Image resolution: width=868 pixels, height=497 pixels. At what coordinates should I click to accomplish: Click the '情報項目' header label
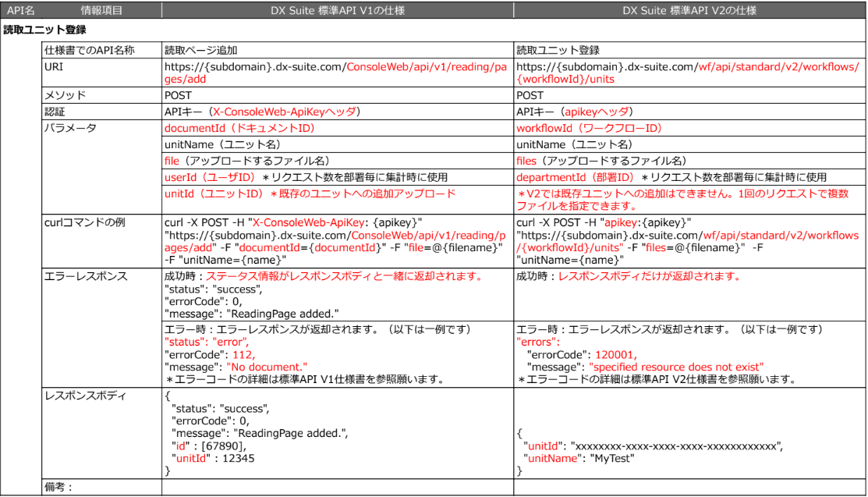pos(102,10)
